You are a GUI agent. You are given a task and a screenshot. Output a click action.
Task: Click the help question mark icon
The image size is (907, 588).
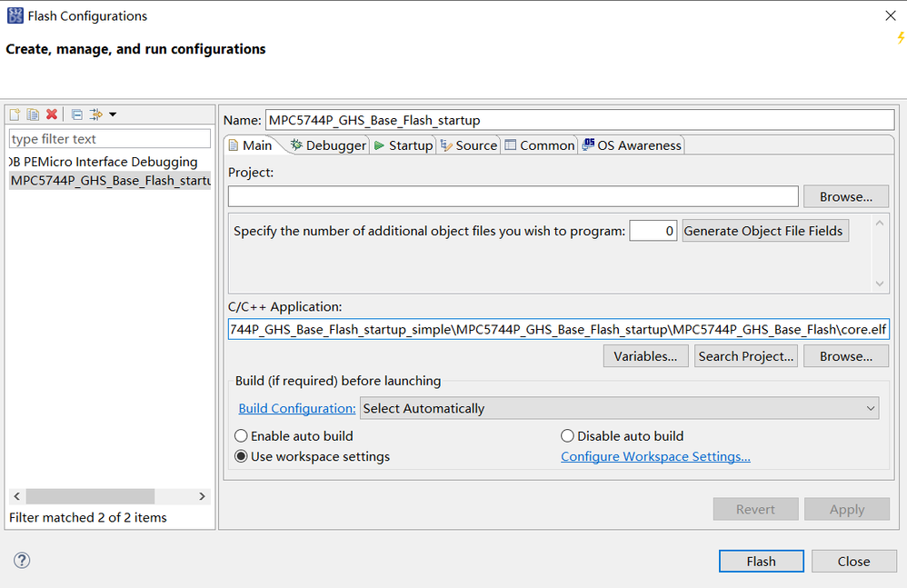[22, 561]
